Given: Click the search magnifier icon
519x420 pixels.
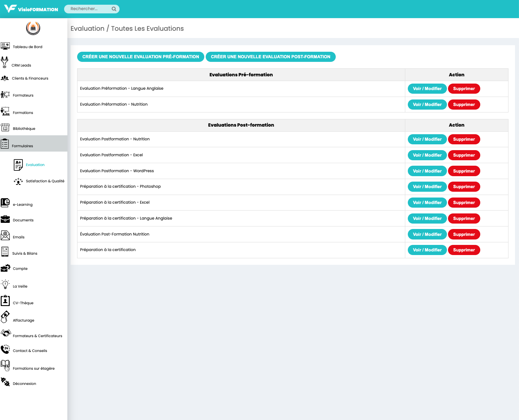Looking at the screenshot, I should pos(114,9).
